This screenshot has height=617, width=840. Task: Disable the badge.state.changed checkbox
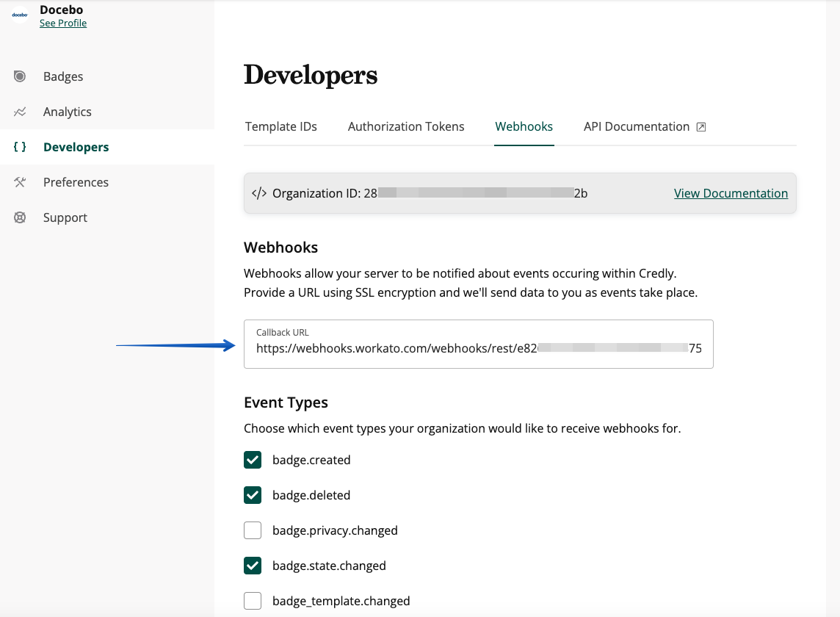click(253, 566)
